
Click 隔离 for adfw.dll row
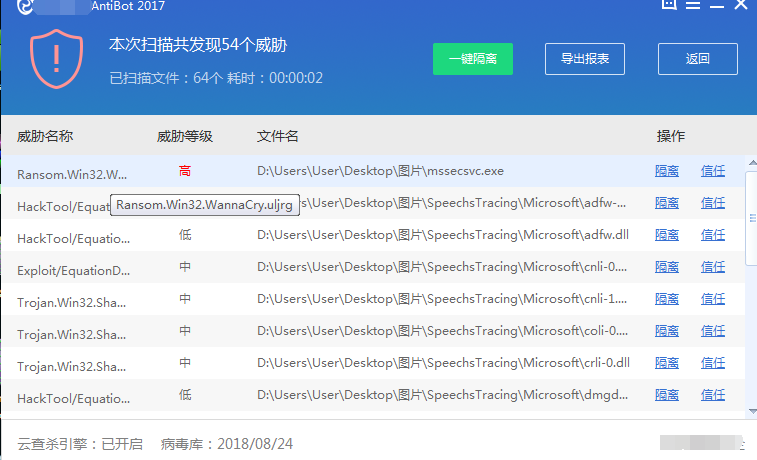point(667,235)
